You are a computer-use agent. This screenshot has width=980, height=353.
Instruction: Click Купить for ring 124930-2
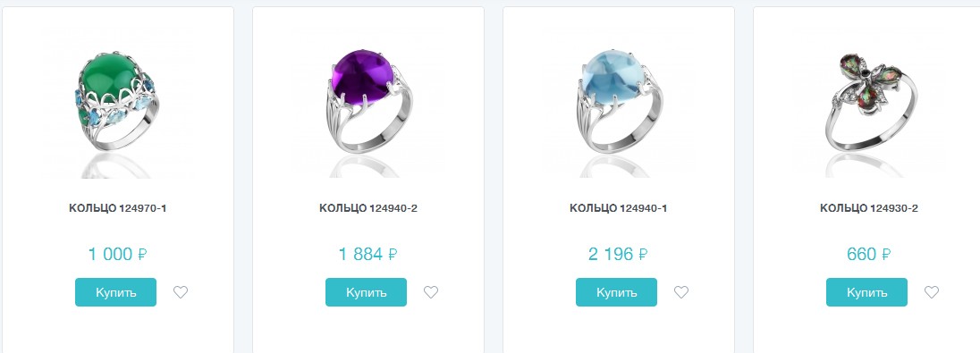point(866,292)
